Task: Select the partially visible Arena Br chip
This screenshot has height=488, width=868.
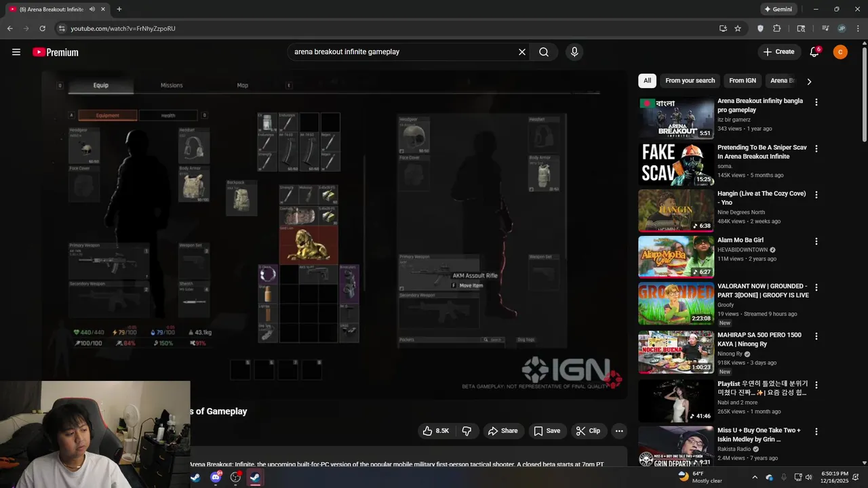Action: [x=783, y=81]
